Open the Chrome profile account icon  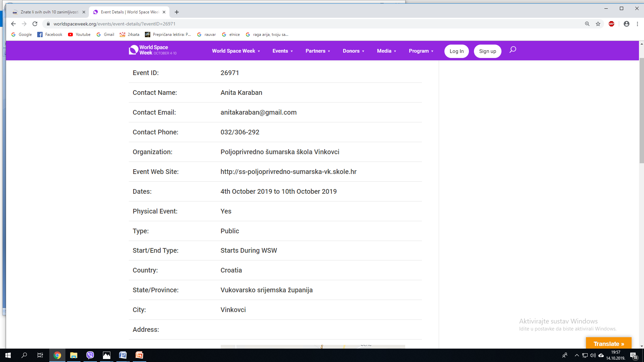[627, 24]
